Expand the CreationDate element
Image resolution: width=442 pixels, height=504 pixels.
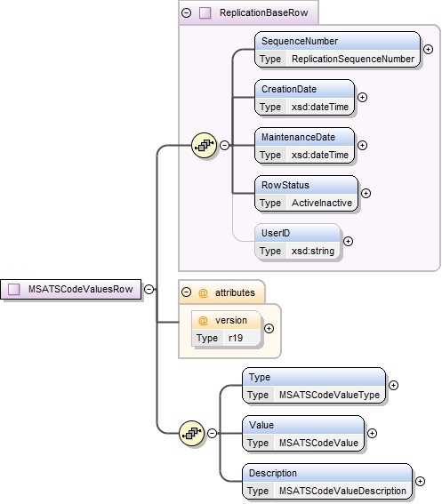tap(363, 98)
